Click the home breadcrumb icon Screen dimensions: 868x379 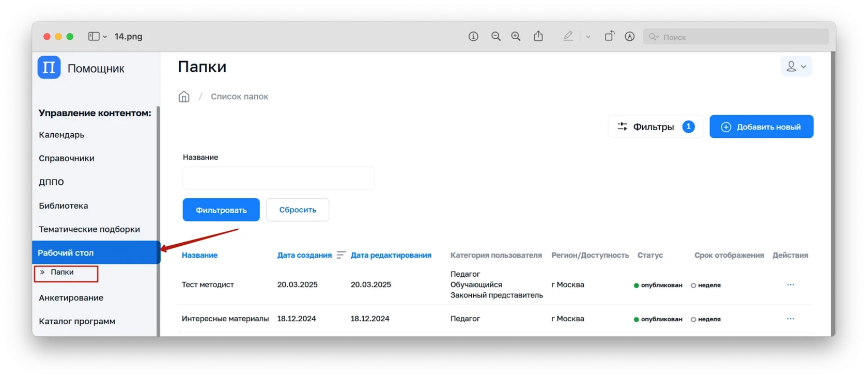click(x=184, y=97)
